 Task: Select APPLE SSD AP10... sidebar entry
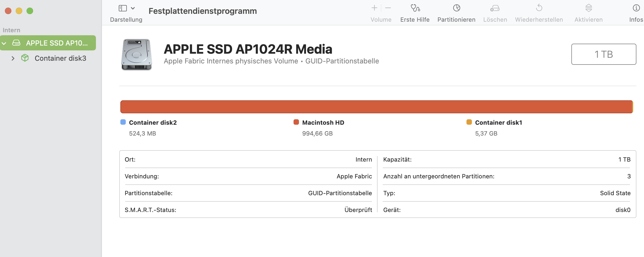pos(57,43)
